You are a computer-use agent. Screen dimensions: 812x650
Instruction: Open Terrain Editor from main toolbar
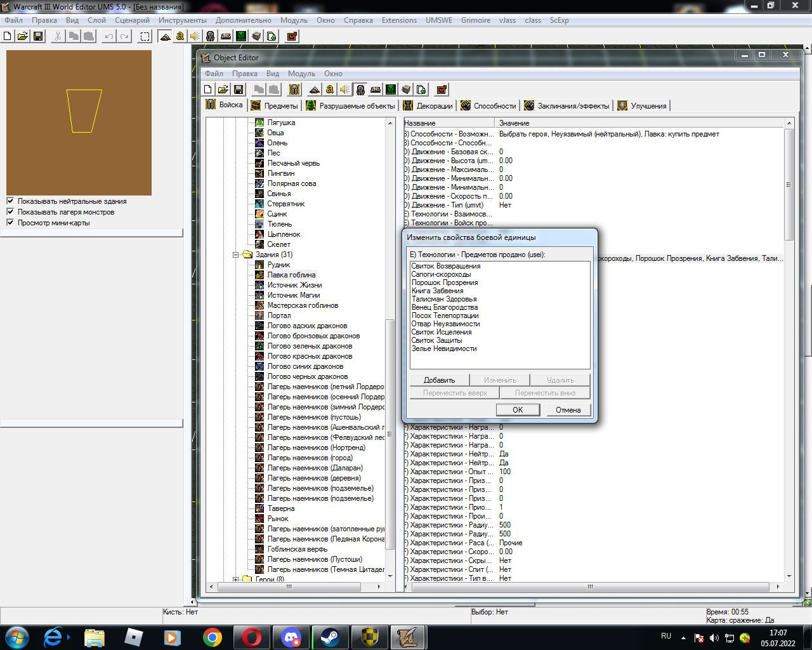165,36
